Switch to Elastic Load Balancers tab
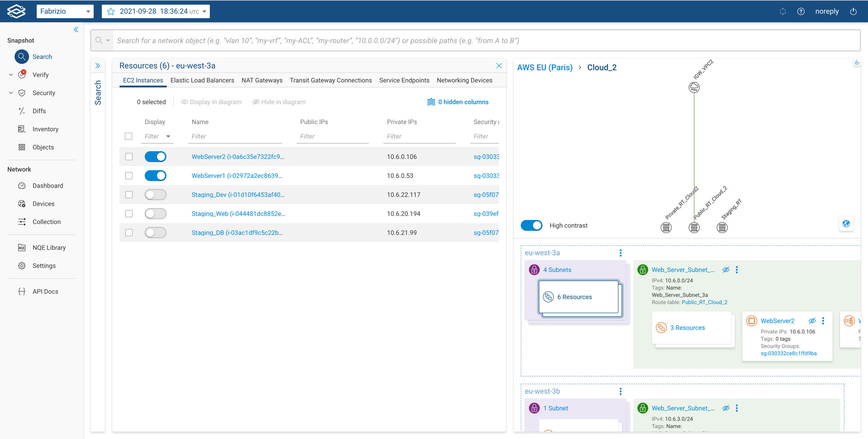868x439 pixels. pos(202,80)
